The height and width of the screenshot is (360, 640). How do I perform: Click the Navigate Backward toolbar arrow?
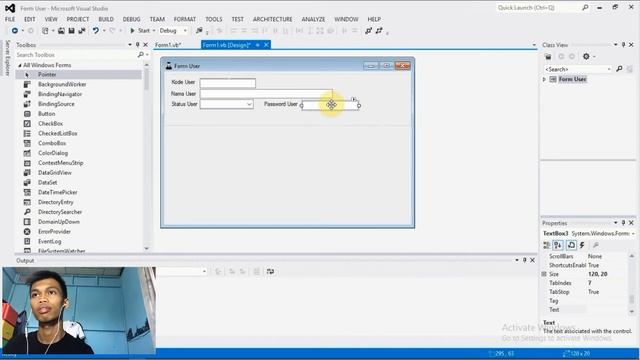point(15,31)
